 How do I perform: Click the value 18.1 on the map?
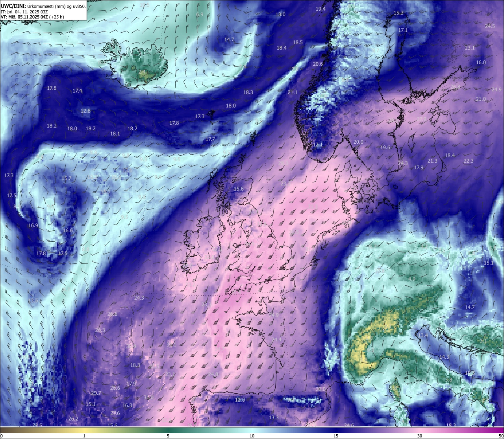[115, 133]
